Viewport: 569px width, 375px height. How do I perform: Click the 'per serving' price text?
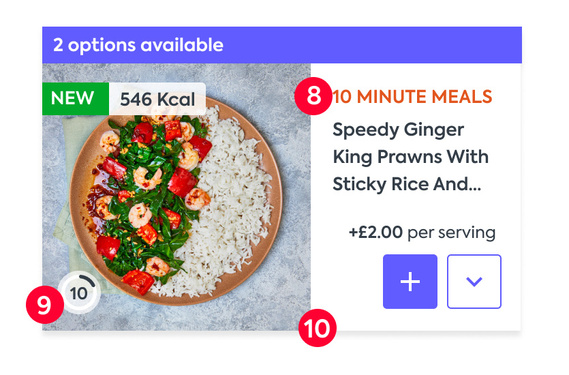coord(451,233)
